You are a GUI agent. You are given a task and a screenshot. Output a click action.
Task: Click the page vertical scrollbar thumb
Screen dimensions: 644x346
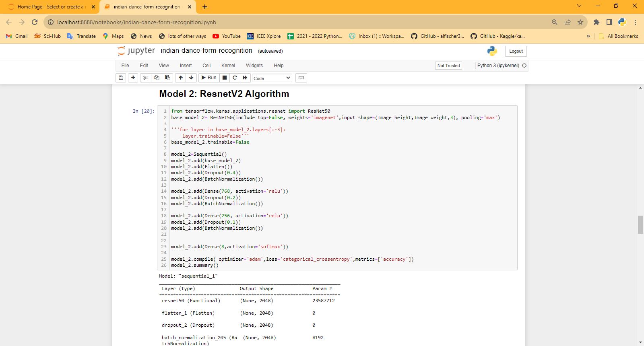point(640,224)
